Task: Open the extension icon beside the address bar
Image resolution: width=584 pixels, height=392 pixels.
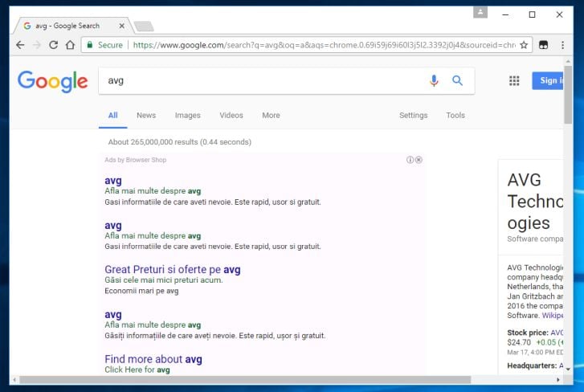Action: [x=543, y=45]
